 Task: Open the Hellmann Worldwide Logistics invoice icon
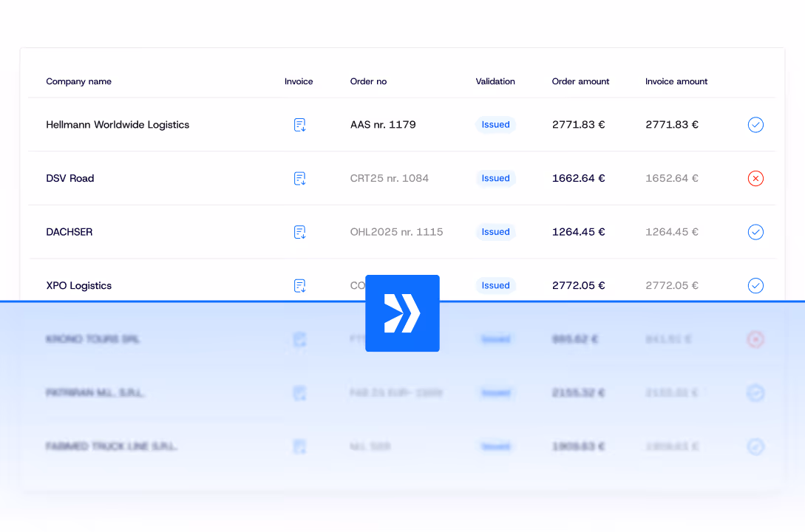[300, 125]
